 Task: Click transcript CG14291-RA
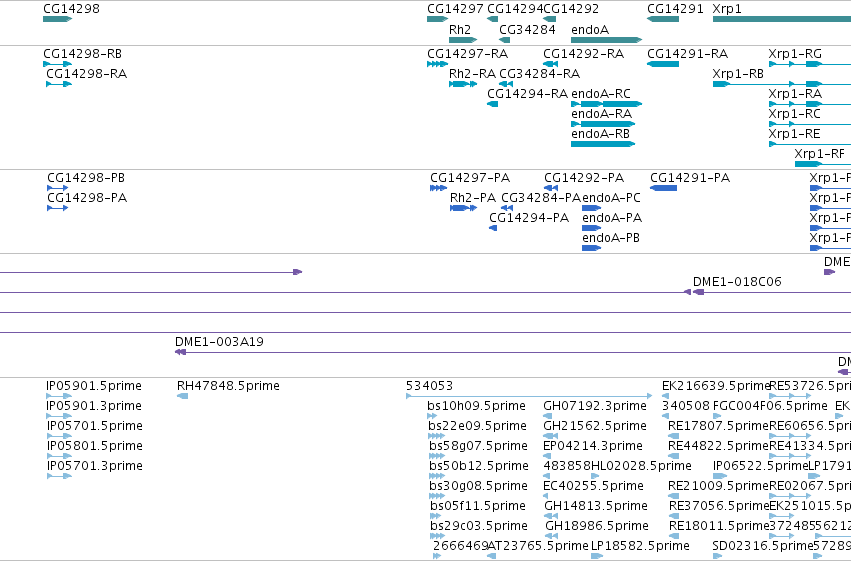[x=663, y=64]
